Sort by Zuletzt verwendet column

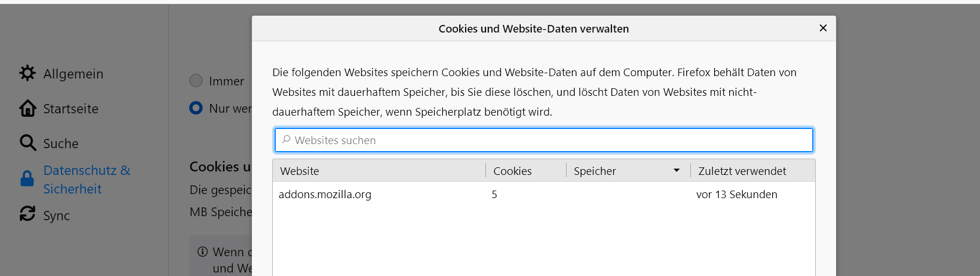point(742,171)
